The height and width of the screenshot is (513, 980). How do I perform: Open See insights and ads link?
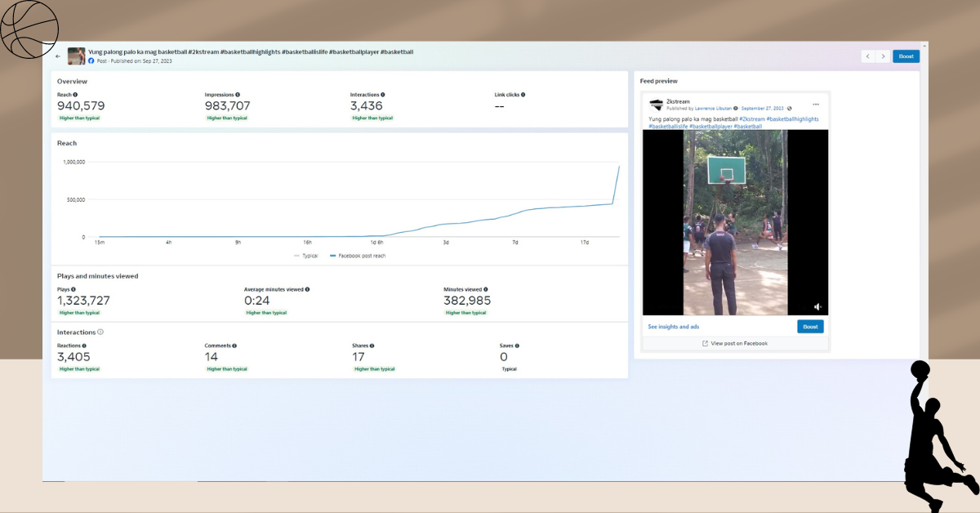click(x=674, y=327)
